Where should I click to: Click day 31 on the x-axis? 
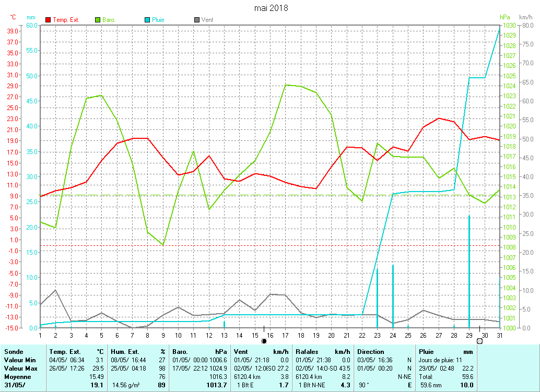pos(500,335)
